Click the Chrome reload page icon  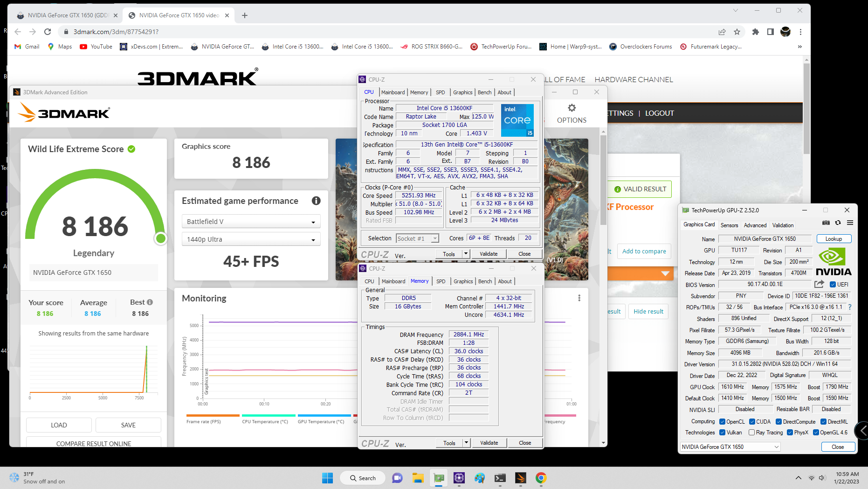(48, 32)
